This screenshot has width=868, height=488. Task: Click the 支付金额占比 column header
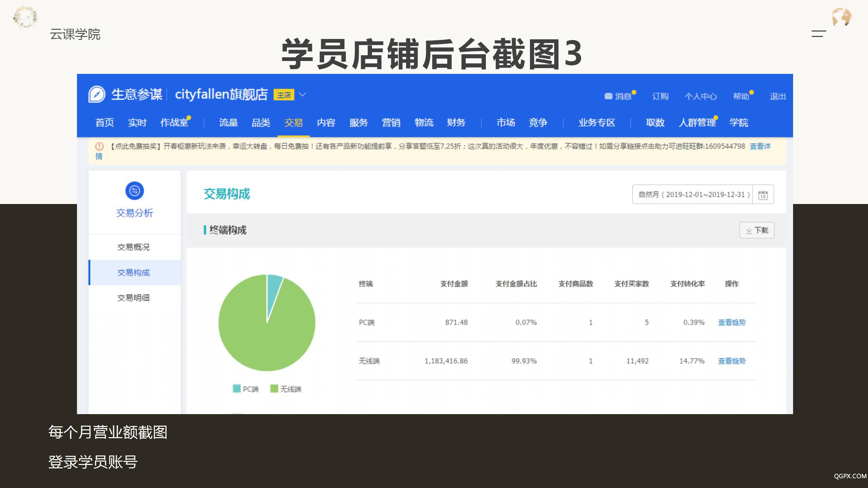[516, 284]
